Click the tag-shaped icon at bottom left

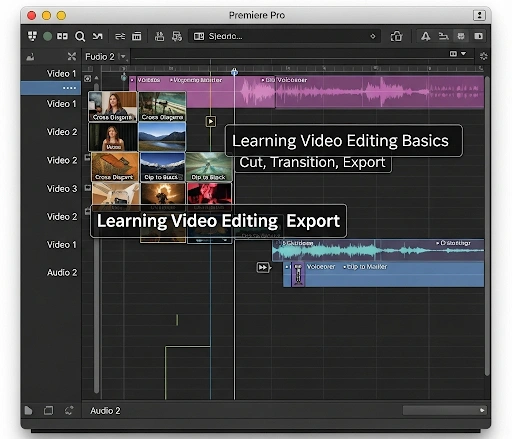(29, 411)
